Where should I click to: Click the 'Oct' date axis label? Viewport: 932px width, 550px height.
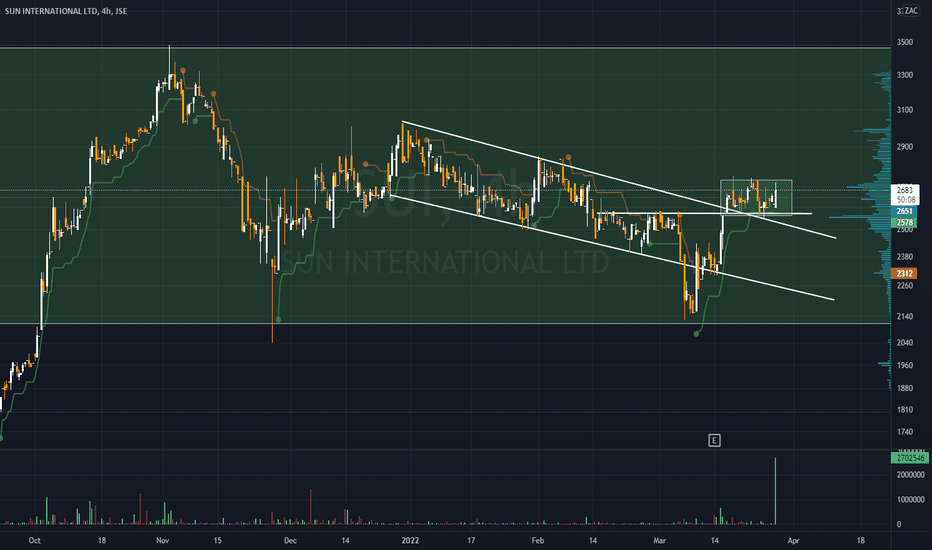point(34,540)
